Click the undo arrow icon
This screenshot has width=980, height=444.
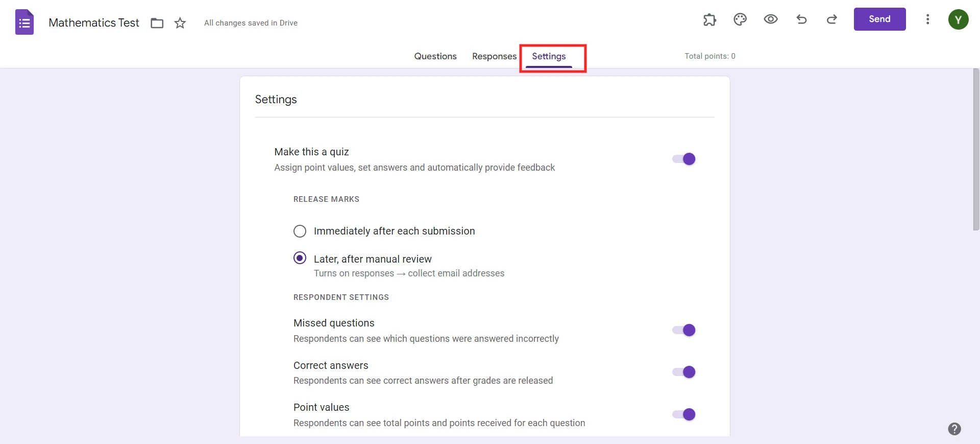801,19
